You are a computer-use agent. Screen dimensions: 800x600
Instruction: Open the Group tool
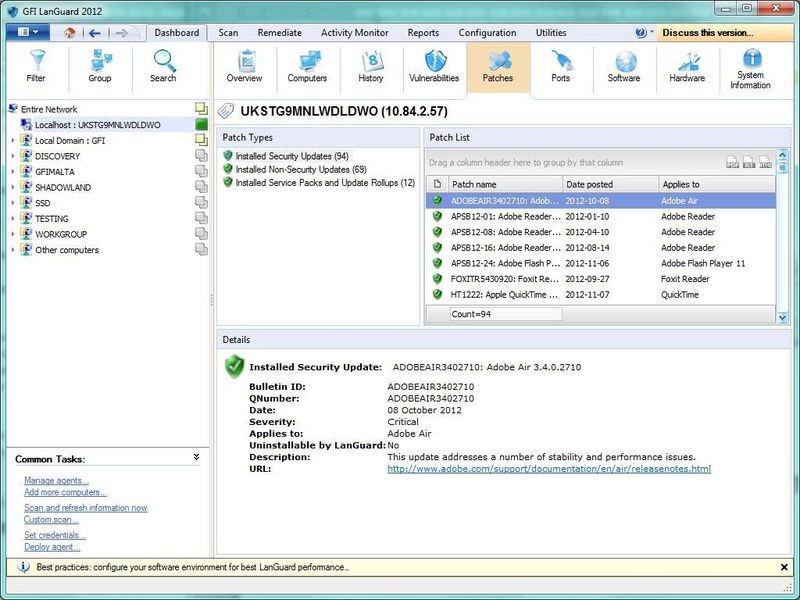[99, 66]
